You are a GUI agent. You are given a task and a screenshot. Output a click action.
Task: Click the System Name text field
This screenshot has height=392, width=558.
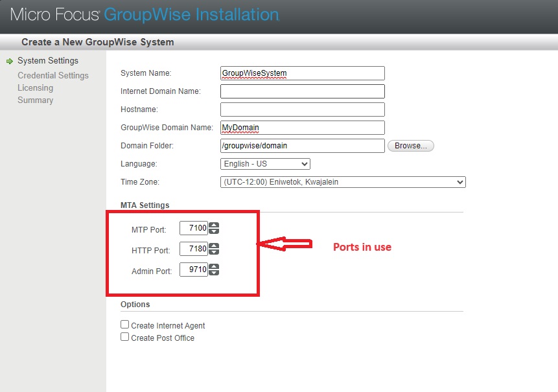pos(303,73)
